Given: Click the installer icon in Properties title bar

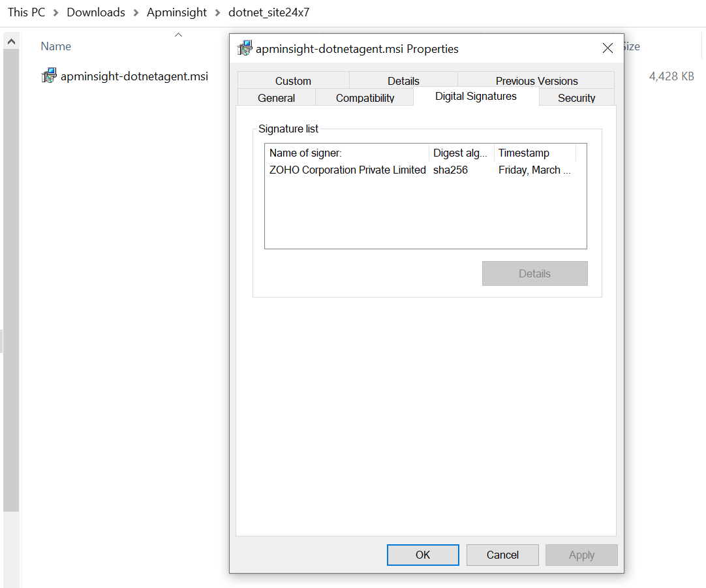Looking at the screenshot, I should (245, 48).
